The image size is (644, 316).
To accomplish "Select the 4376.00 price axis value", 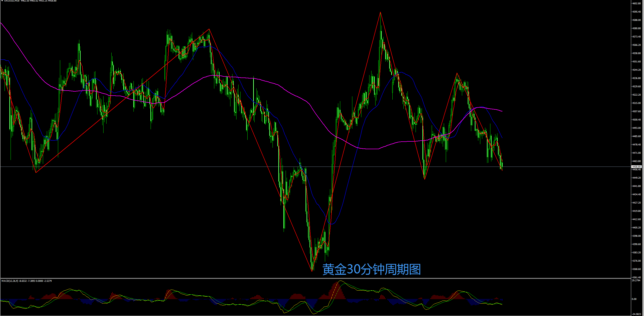I will click(x=636, y=261).
